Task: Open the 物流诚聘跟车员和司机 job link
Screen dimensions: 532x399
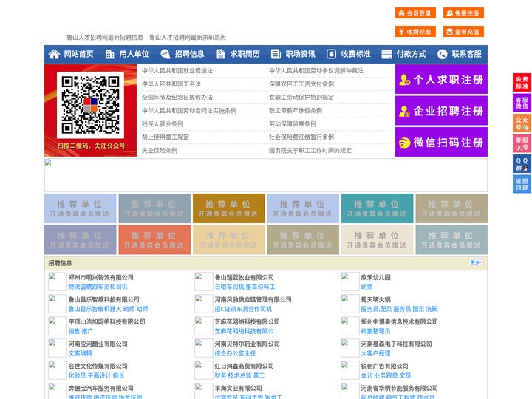Action: [x=98, y=287]
